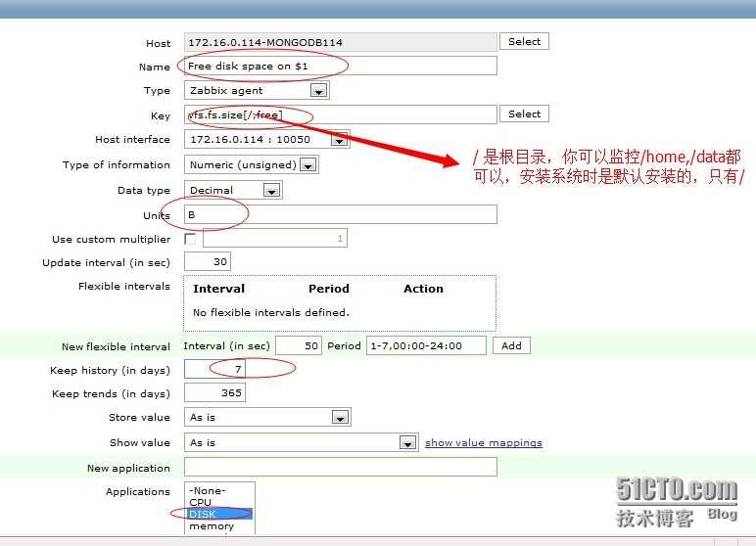Click the custom multiplier value field
756x546 pixels.
click(x=275, y=238)
